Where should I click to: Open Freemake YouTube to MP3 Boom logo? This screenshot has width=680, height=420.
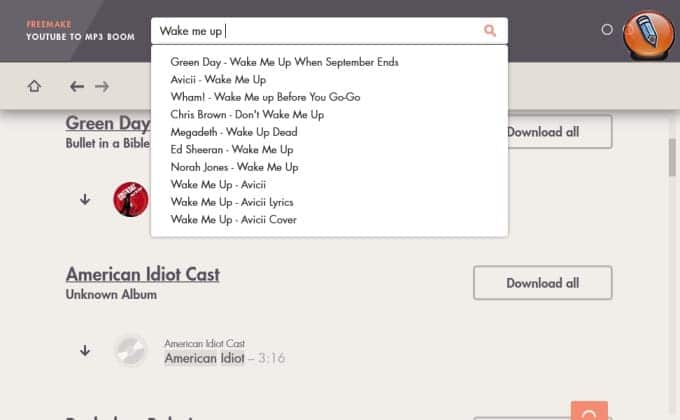[80, 30]
